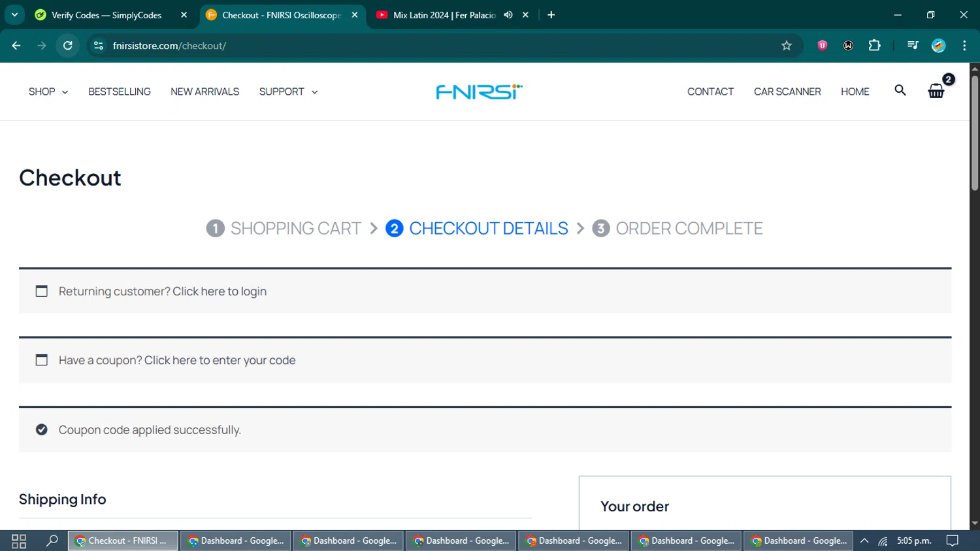Expand the SHOP menu
This screenshot has width=980, height=551.
48,92
